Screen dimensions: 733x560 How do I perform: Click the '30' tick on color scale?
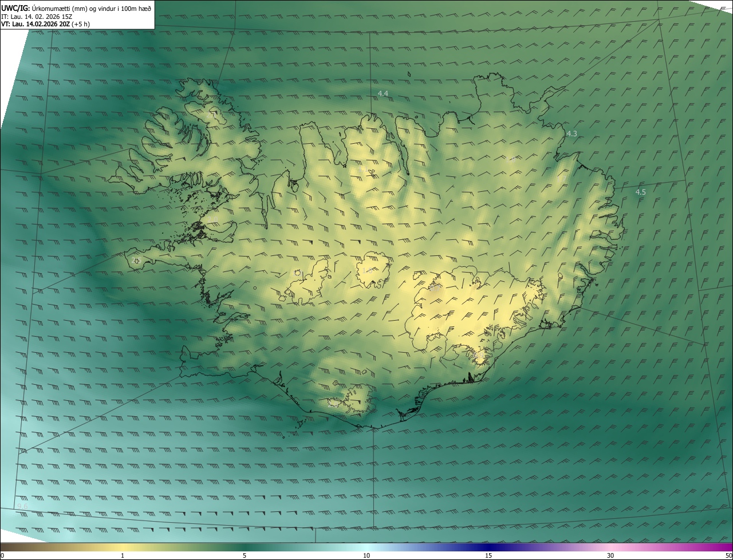click(610, 555)
